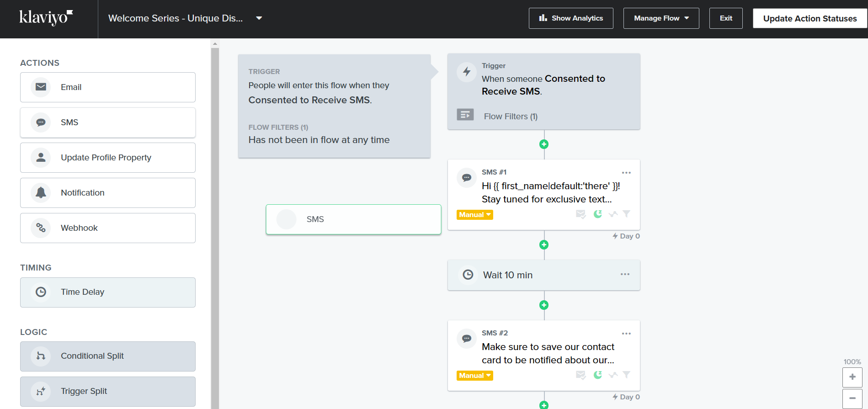Select the Wait 10 min card
The image size is (868, 409).
(x=544, y=275)
